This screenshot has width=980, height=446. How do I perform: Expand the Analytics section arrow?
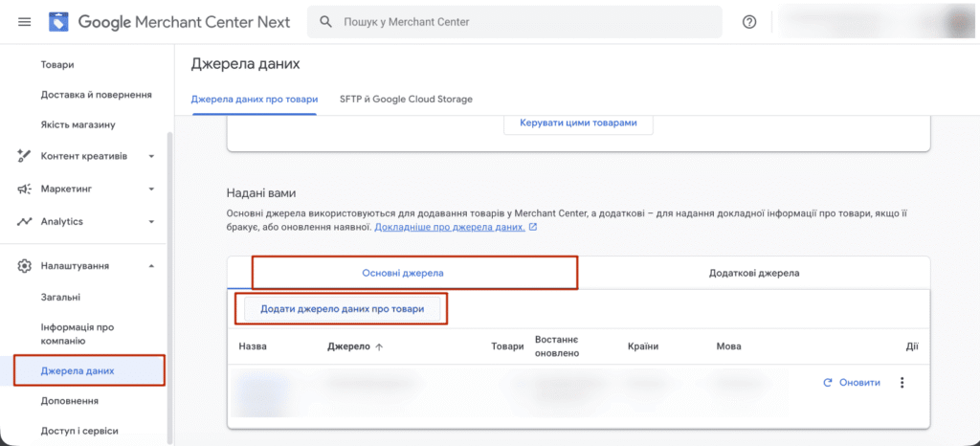point(151,222)
